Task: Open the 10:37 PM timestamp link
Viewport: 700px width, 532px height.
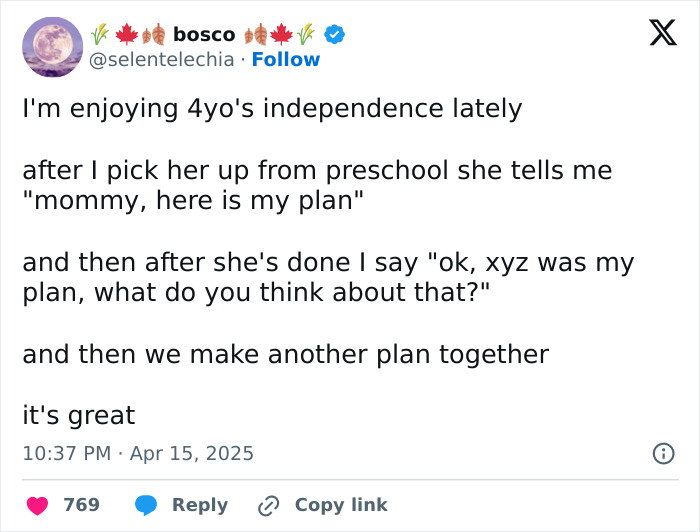Action: 67,453
